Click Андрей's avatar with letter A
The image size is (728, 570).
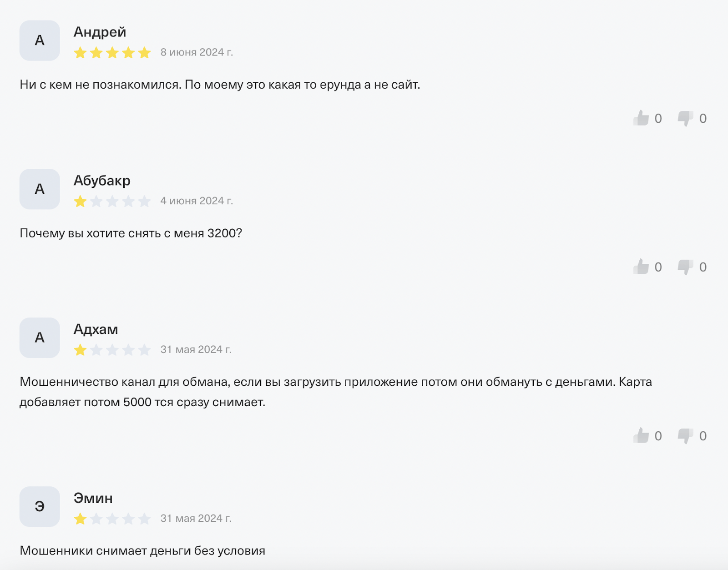40,40
